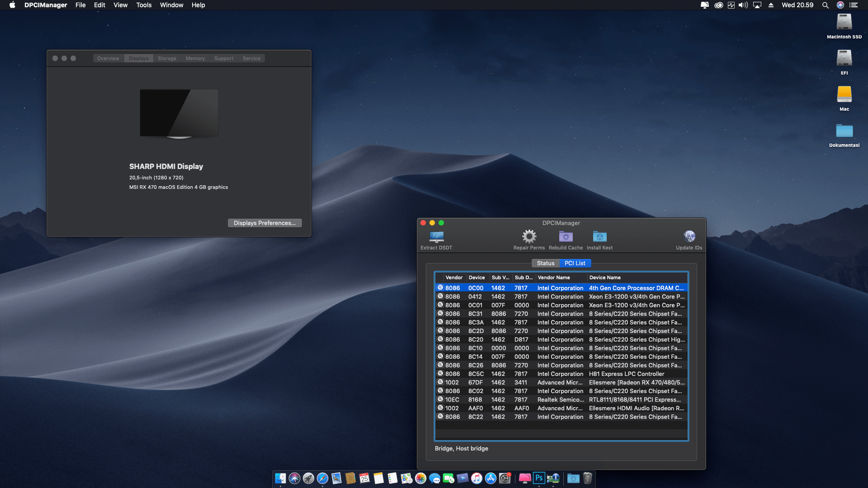This screenshot has height=488, width=868.
Task: Open Spotlight search from the menu bar
Action: (x=826, y=5)
